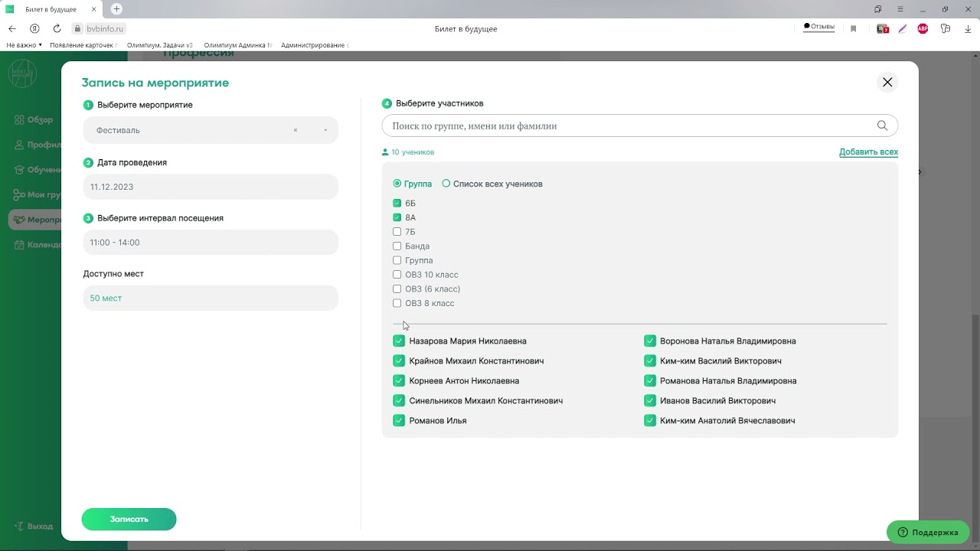Uncheck Ким-ким Анатолий Вячеславович

click(650, 421)
